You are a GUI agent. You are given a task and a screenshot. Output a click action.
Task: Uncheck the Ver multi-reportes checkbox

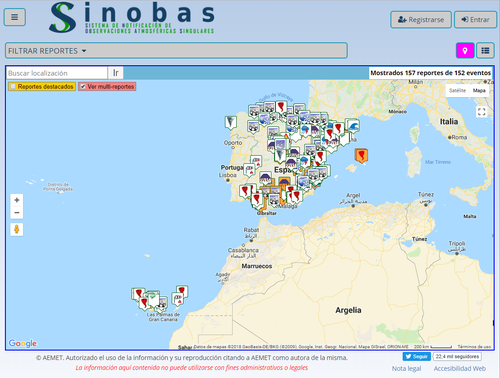(83, 87)
